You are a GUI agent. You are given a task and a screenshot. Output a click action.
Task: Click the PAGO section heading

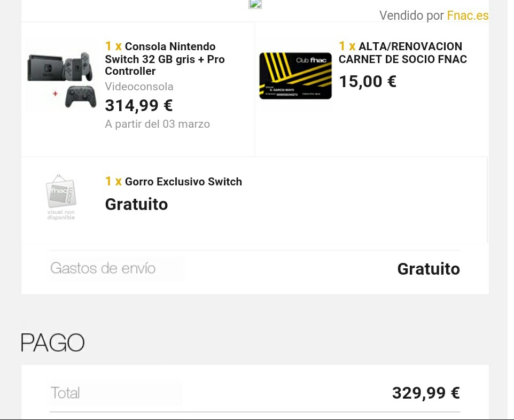(53, 342)
